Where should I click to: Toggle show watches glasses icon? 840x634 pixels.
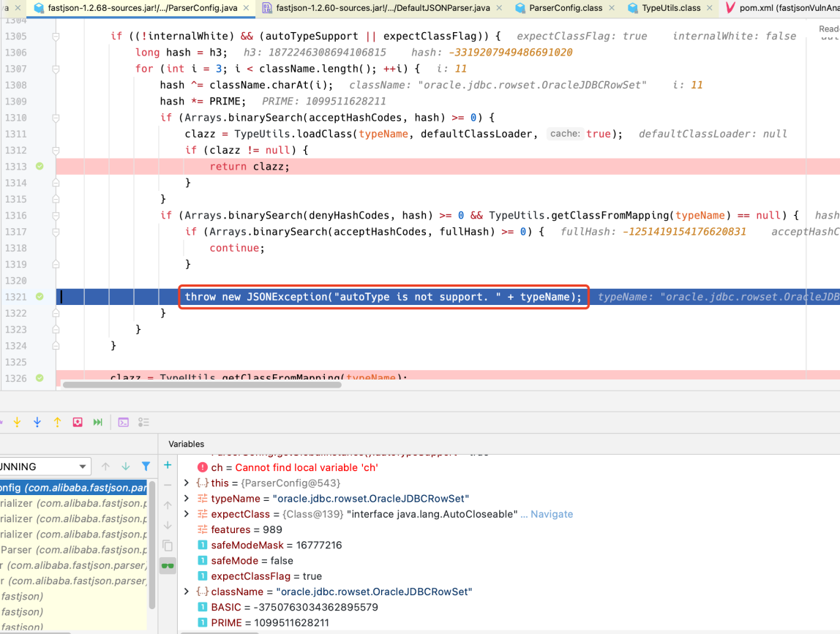[x=168, y=565]
